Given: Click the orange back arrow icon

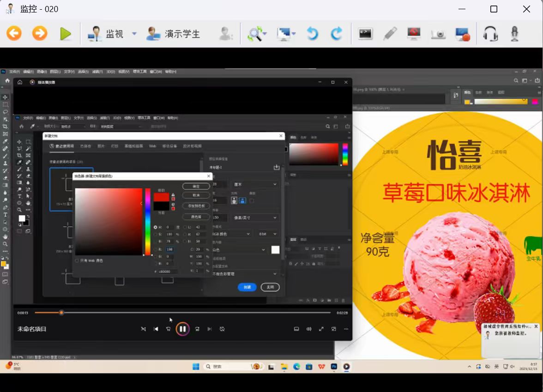Looking at the screenshot, I should pos(14,33).
